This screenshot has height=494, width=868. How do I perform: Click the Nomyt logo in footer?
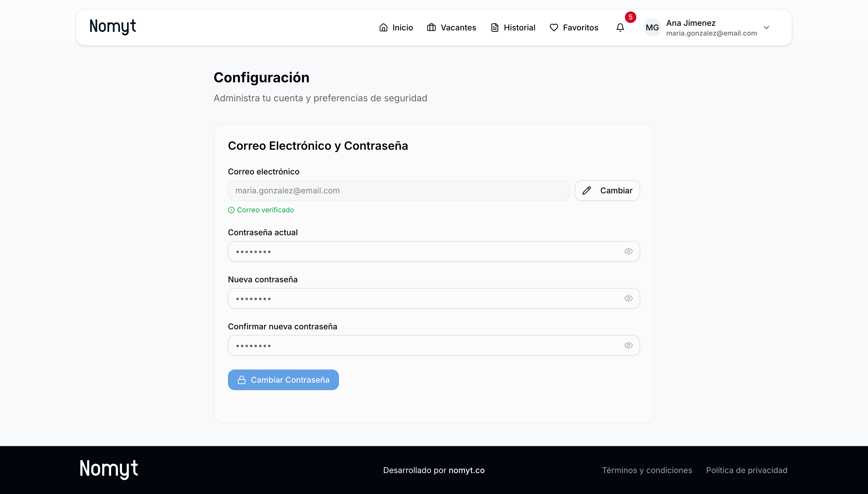coord(108,469)
